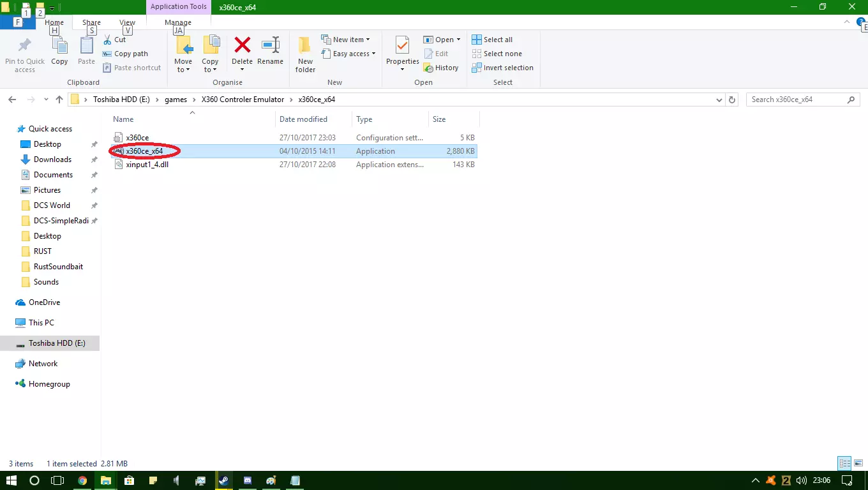The image size is (868, 490).
Task: Expand the Open button dropdown
Action: 458,40
